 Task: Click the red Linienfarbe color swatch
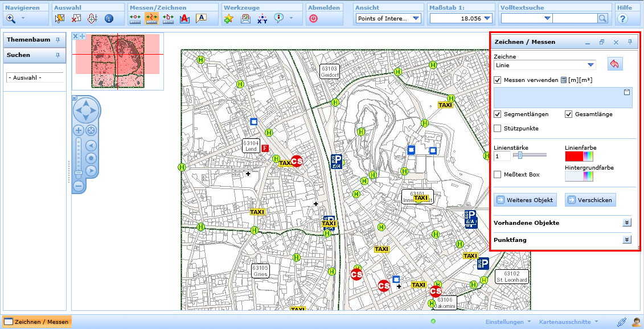click(x=574, y=157)
